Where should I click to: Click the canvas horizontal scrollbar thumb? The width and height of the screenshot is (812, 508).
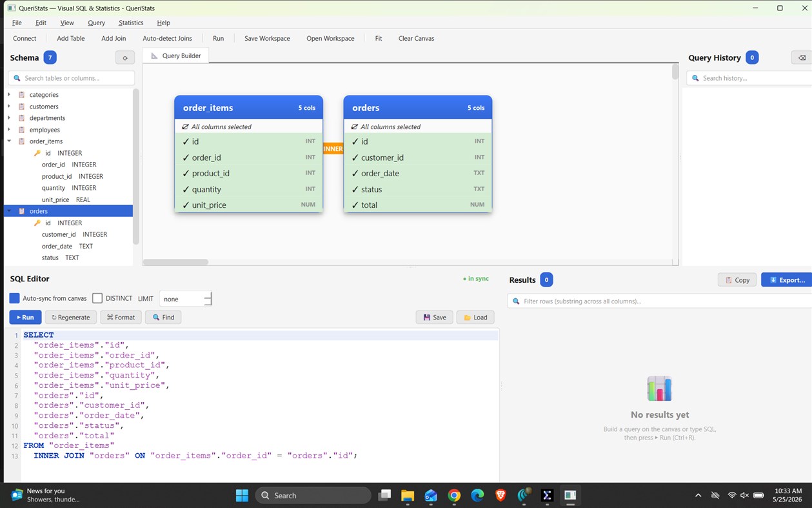coord(175,262)
